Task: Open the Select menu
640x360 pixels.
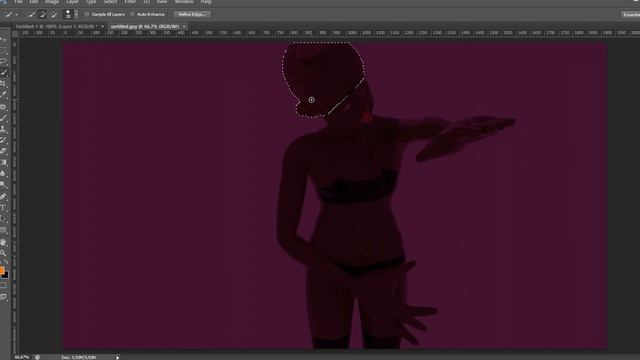Action: 110,2
